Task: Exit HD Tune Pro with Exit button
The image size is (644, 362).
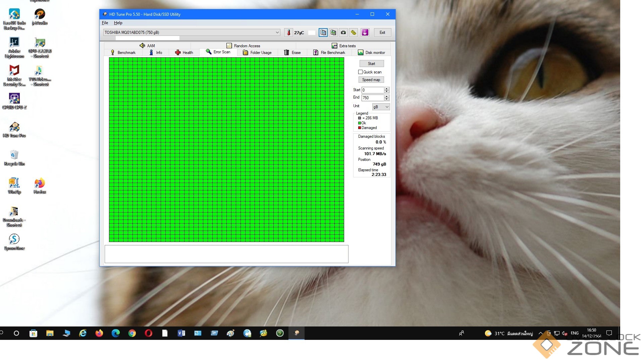Action: pyautogui.click(x=382, y=33)
